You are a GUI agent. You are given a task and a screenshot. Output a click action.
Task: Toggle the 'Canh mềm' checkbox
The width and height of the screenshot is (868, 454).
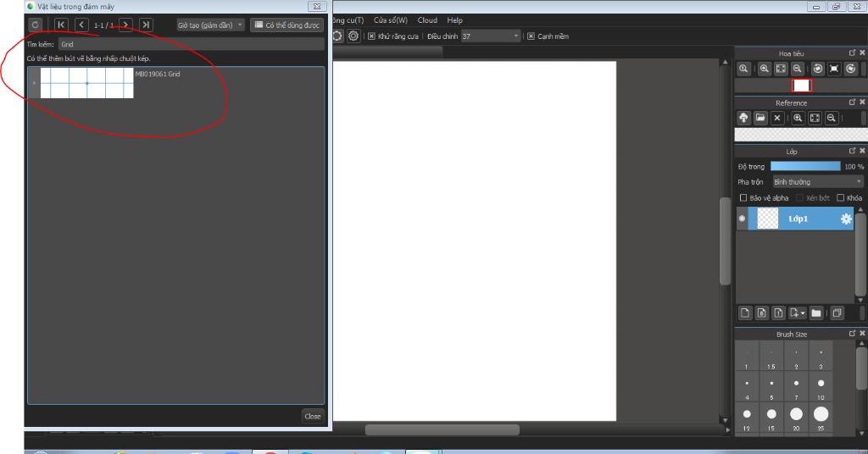tap(531, 36)
